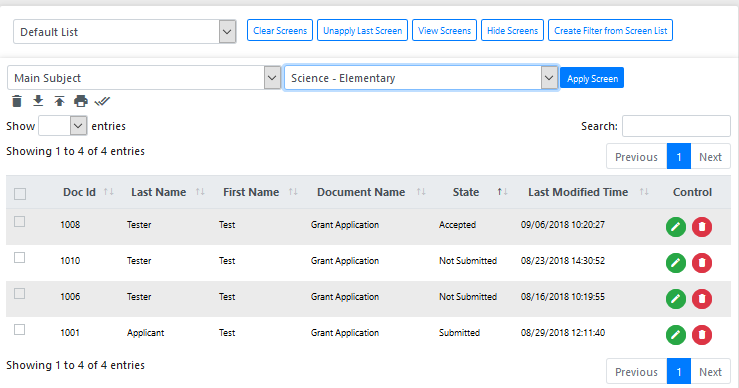Open the Main Subject dropdown
The width and height of the screenshot is (739, 388).
(144, 78)
